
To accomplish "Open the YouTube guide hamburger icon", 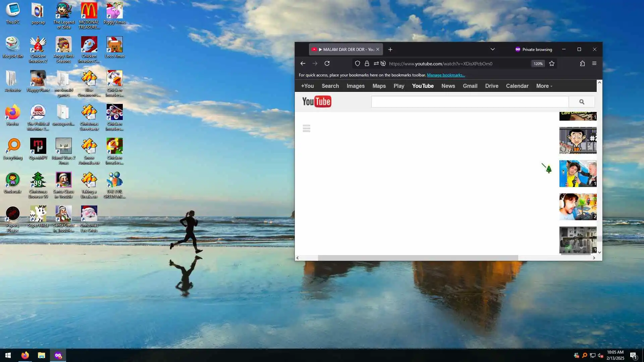I will (x=306, y=128).
